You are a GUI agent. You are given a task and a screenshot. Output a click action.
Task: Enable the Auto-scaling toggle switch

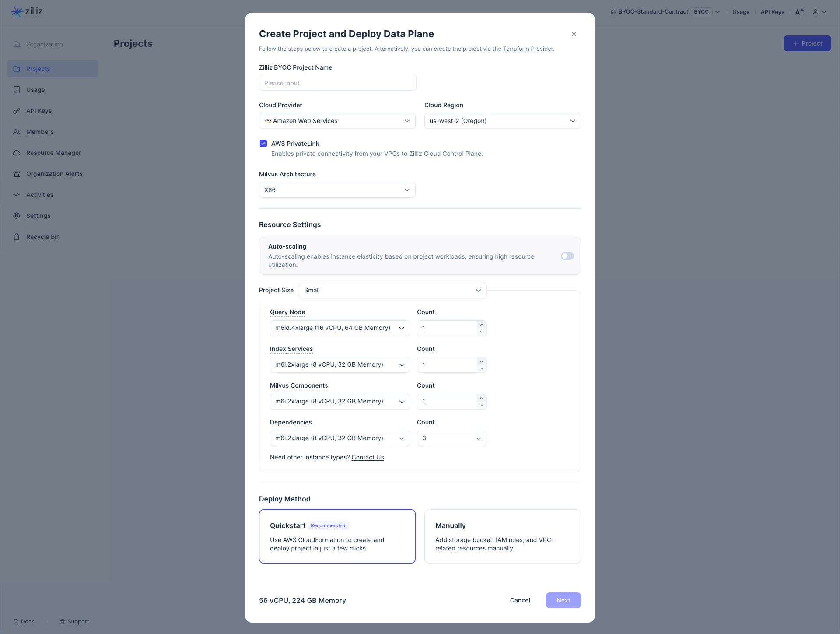(x=567, y=256)
